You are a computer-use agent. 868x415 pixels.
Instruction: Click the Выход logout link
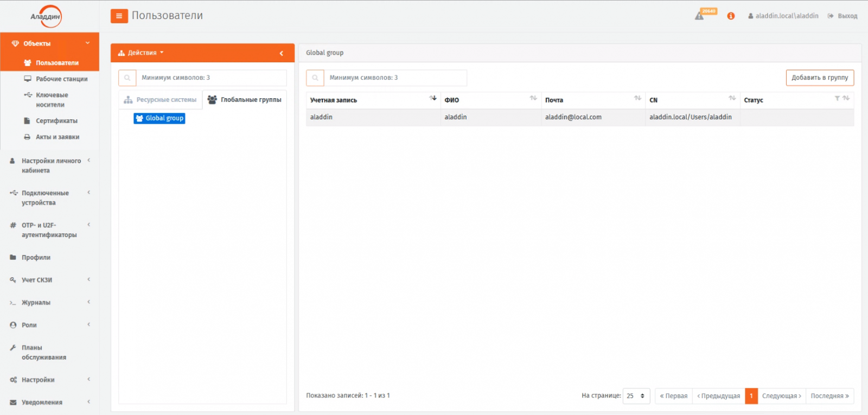point(843,16)
